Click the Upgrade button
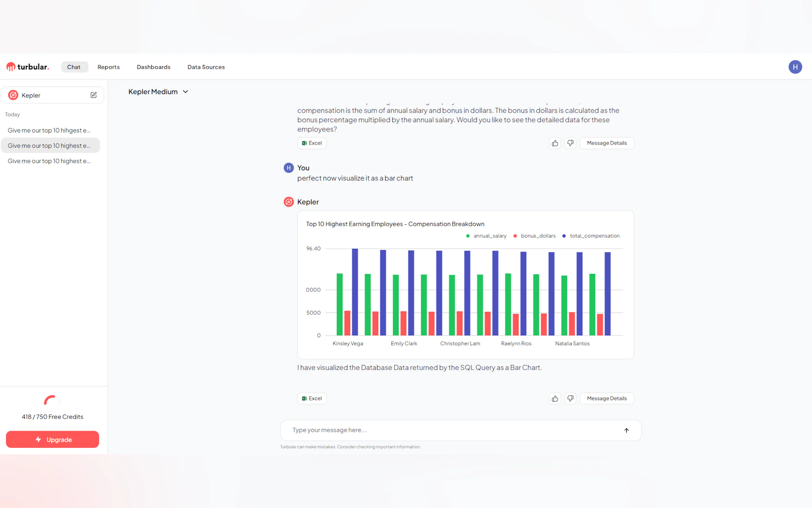812x508 pixels. [52, 440]
